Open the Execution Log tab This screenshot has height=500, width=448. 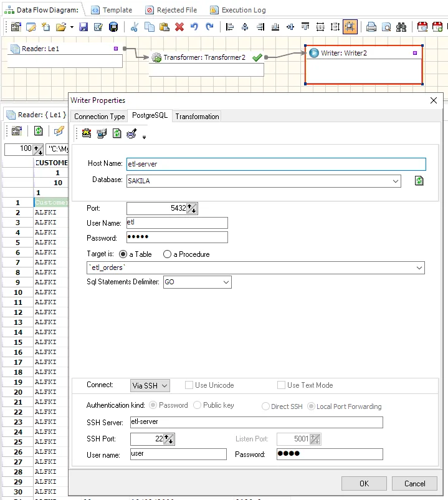(237, 10)
